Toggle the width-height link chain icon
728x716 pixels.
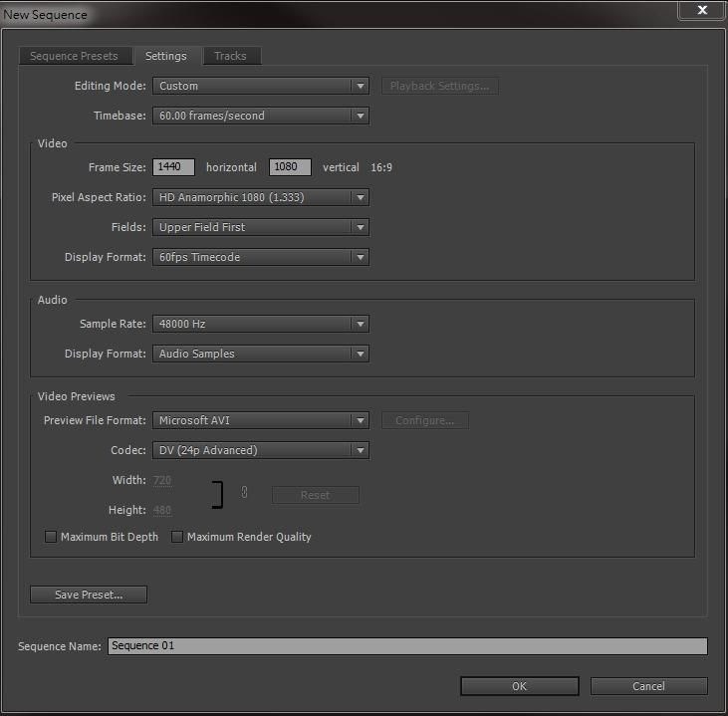[x=244, y=492]
